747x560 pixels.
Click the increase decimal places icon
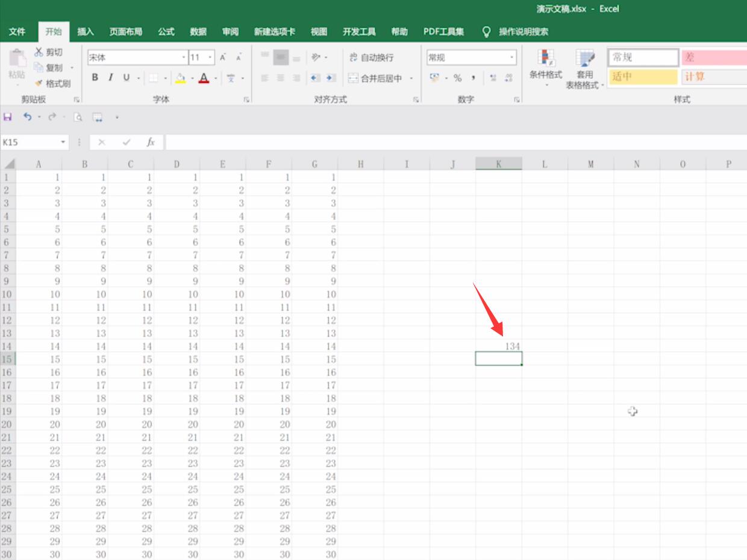(x=493, y=78)
